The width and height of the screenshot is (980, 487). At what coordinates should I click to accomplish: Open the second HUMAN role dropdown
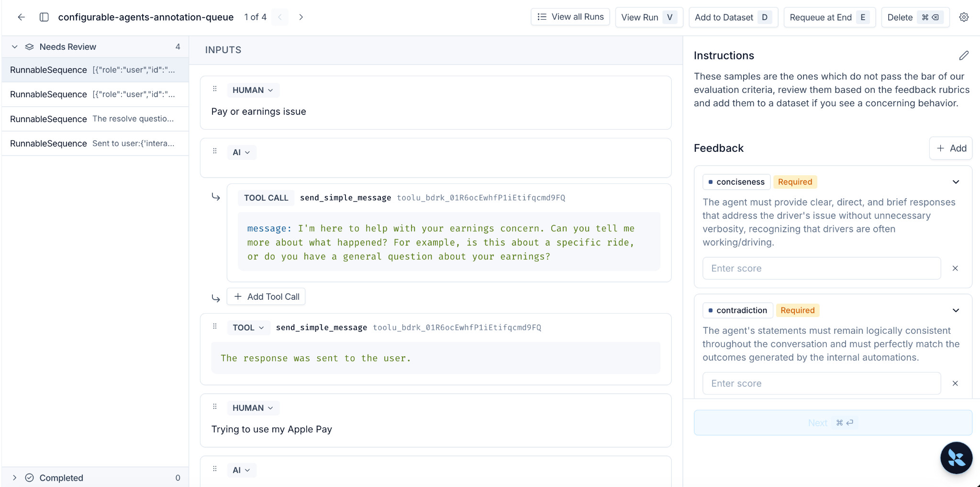[253, 408]
